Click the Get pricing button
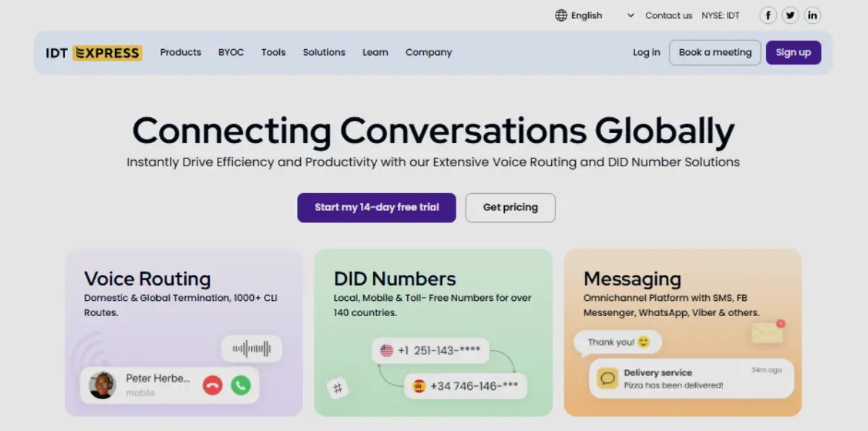The width and height of the screenshot is (868, 431). (x=511, y=208)
